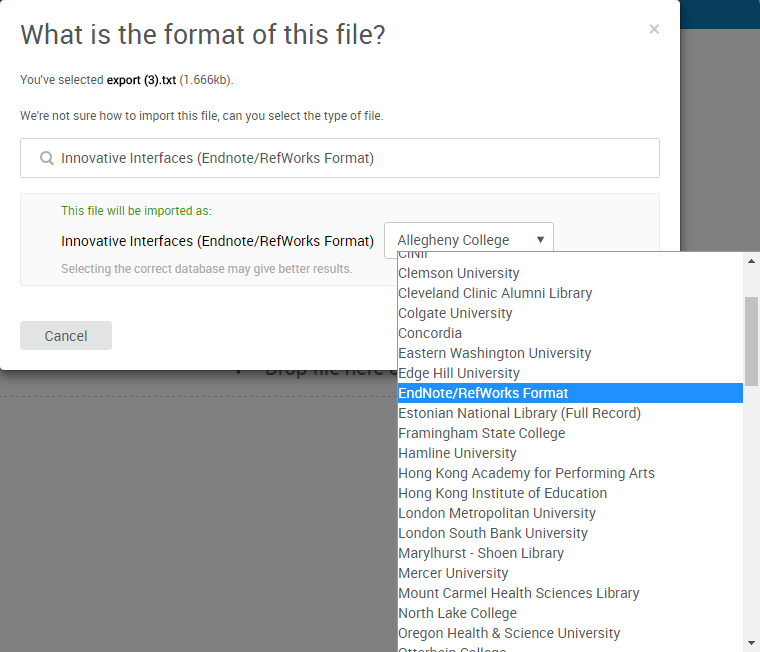Select Cleveland Clinic Alumni Library option
The height and width of the screenshot is (652, 760).
click(x=570, y=293)
